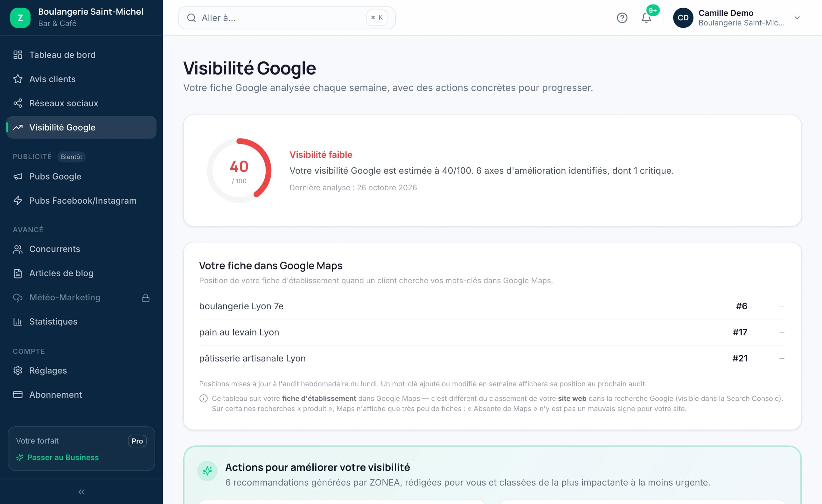Click the Pro plan badge
The height and width of the screenshot is (504, 822).
coord(137,441)
